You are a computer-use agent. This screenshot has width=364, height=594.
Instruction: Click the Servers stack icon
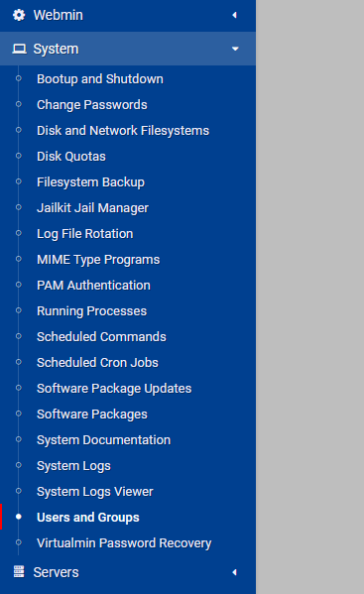(19, 571)
